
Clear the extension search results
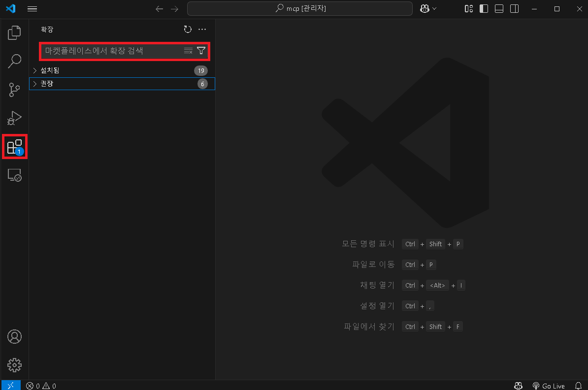pos(188,51)
